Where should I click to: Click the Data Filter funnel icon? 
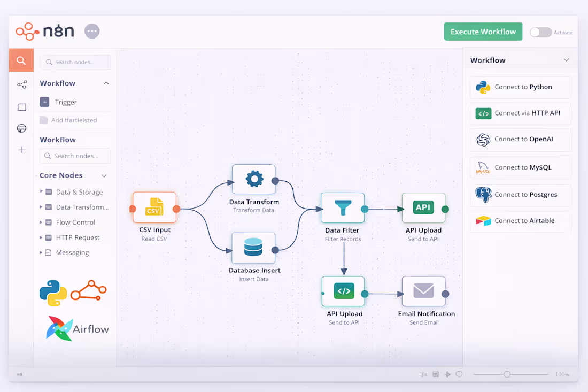pyautogui.click(x=343, y=207)
